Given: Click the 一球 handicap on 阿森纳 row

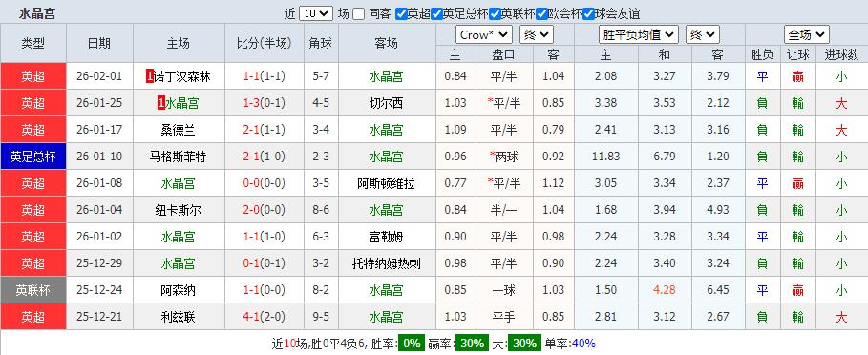Looking at the screenshot, I should 504,290.
